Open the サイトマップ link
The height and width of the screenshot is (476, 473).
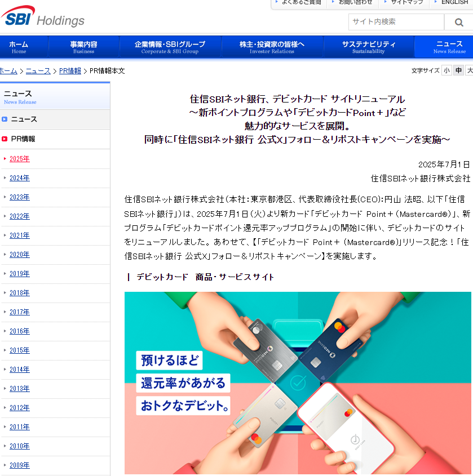pos(406,2)
